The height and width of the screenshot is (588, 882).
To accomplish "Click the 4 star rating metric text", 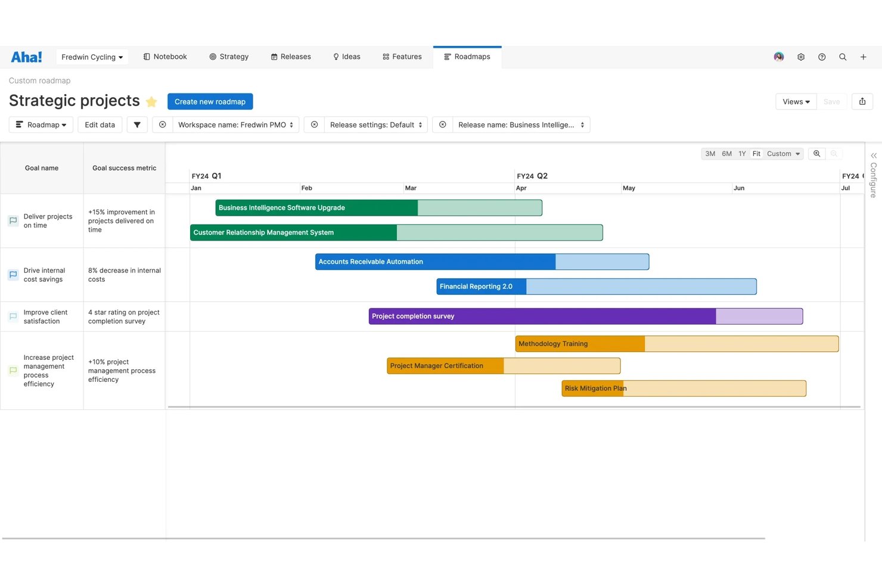I will tap(124, 317).
